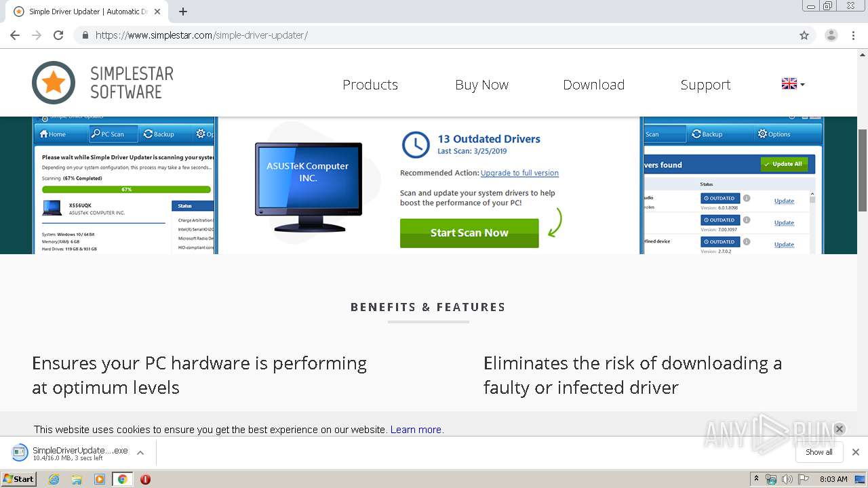Screen dimensions: 868x488
Task: Click the Action Center flag tray icon
Action: pos(804,479)
